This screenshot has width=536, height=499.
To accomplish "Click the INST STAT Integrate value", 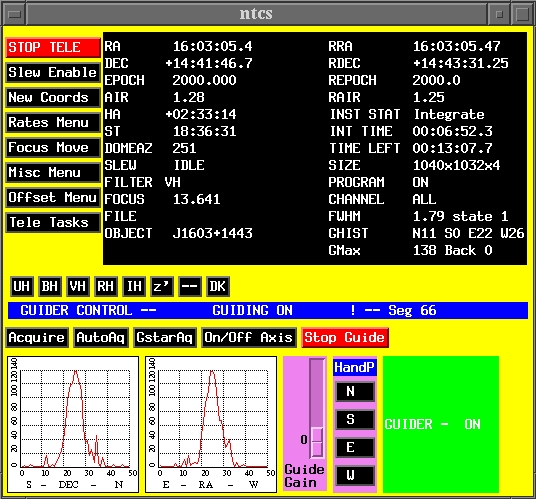I will pos(449,114).
